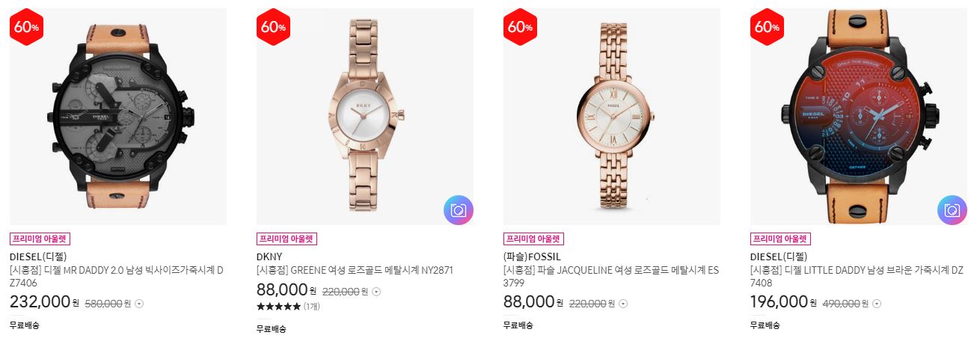The height and width of the screenshot is (350, 980).
Task: Open Diesel Little Daddy watch image
Action: [x=859, y=117]
